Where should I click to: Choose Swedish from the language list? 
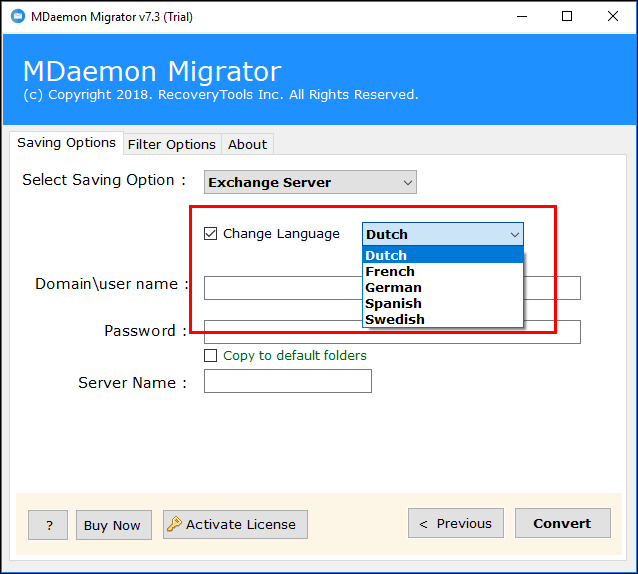(x=394, y=319)
